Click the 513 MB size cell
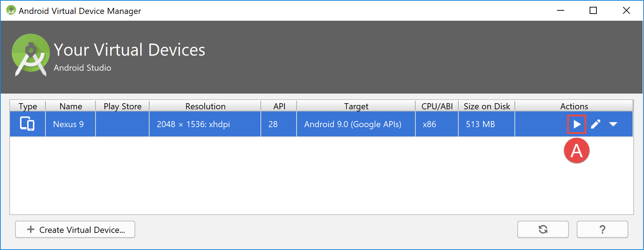Image resolution: width=644 pixels, height=250 pixels. click(487, 124)
